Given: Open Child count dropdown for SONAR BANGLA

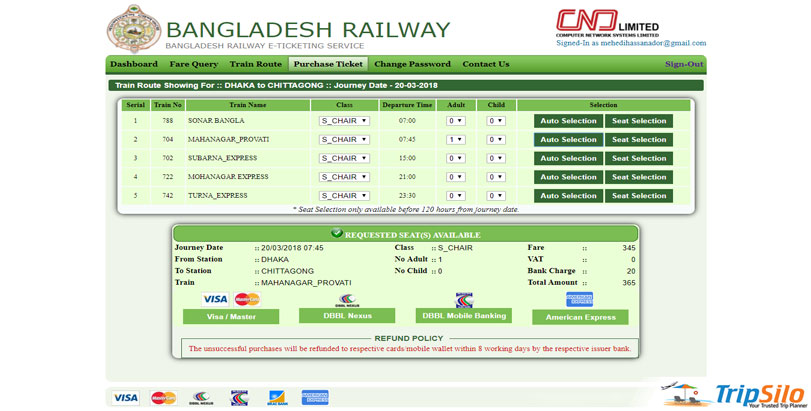Looking at the screenshot, I should (496, 121).
